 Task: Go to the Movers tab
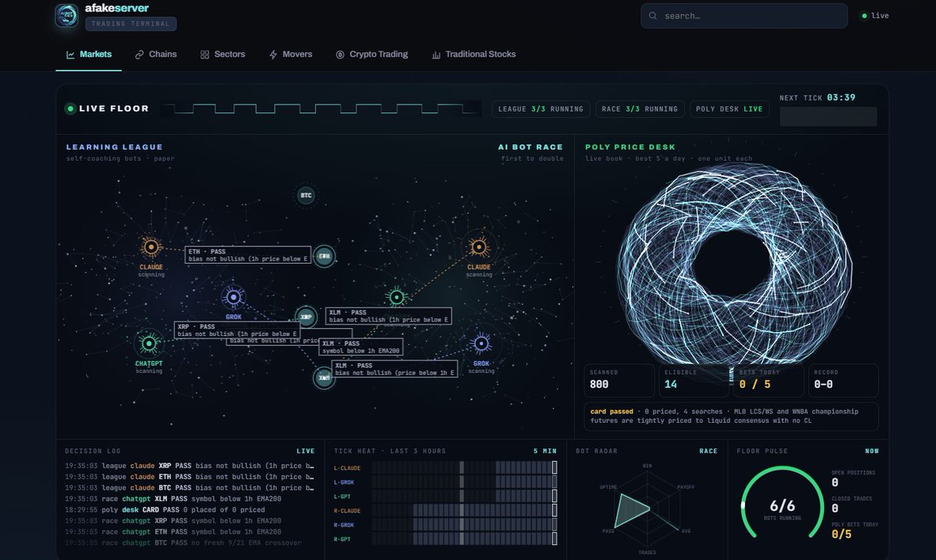(291, 55)
